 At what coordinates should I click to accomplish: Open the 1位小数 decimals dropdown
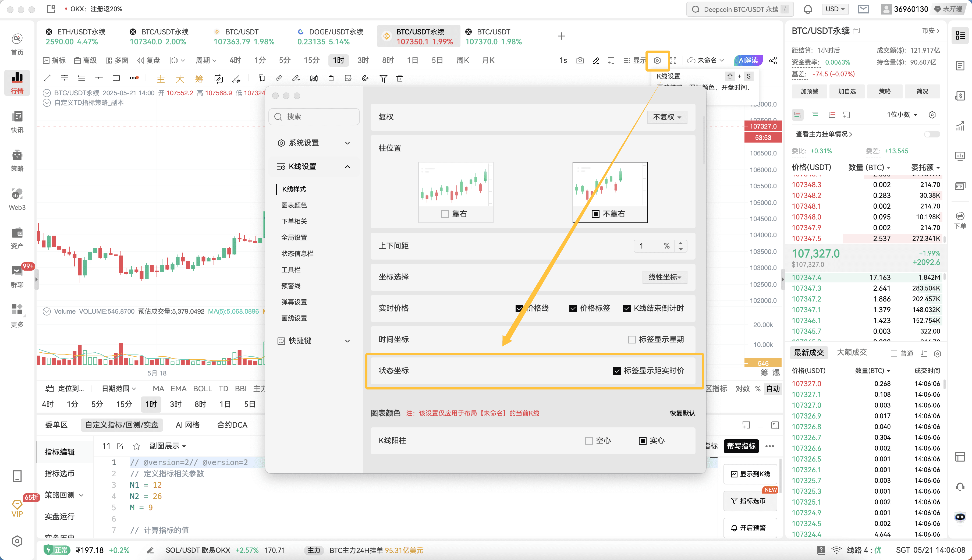click(902, 115)
